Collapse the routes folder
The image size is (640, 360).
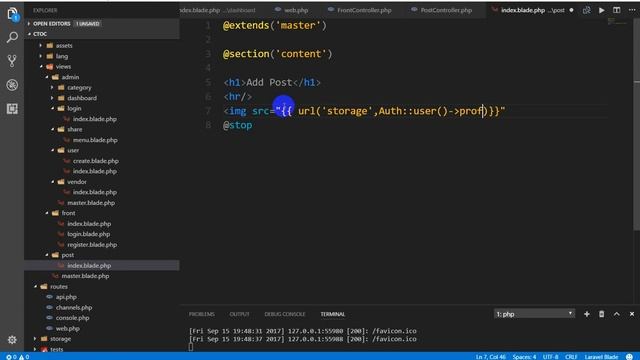(x=59, y=286)
